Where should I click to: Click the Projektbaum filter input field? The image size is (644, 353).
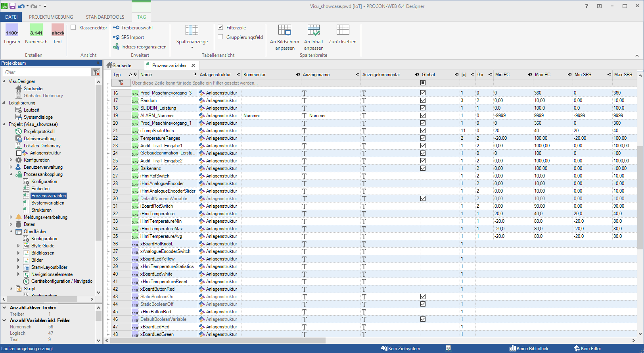tap(47, 72)
